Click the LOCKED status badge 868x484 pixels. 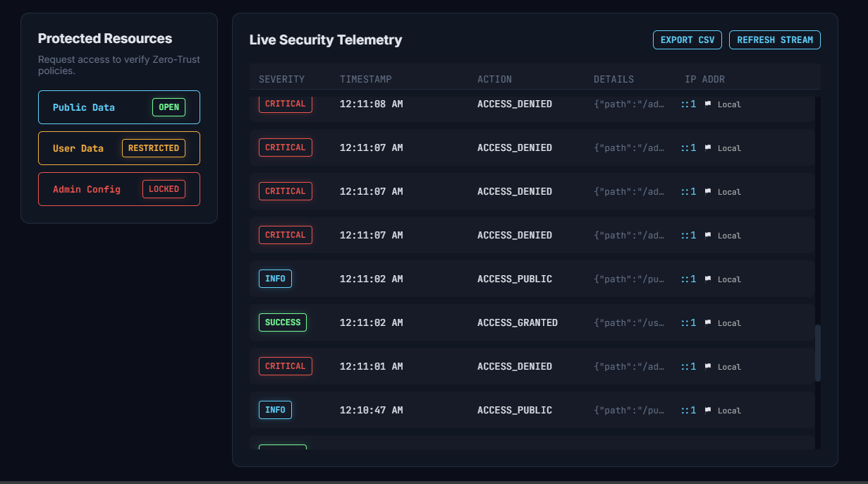(164, 189)
